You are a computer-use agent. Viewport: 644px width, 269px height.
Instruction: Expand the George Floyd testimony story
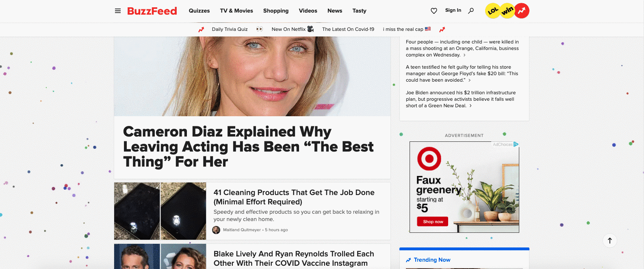[x=462, y=74]
